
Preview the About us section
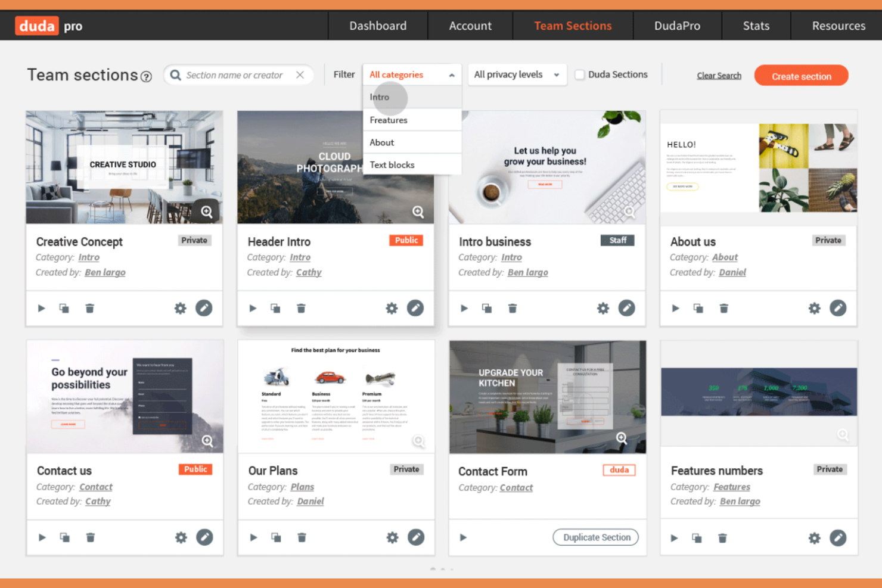point(675,309)
